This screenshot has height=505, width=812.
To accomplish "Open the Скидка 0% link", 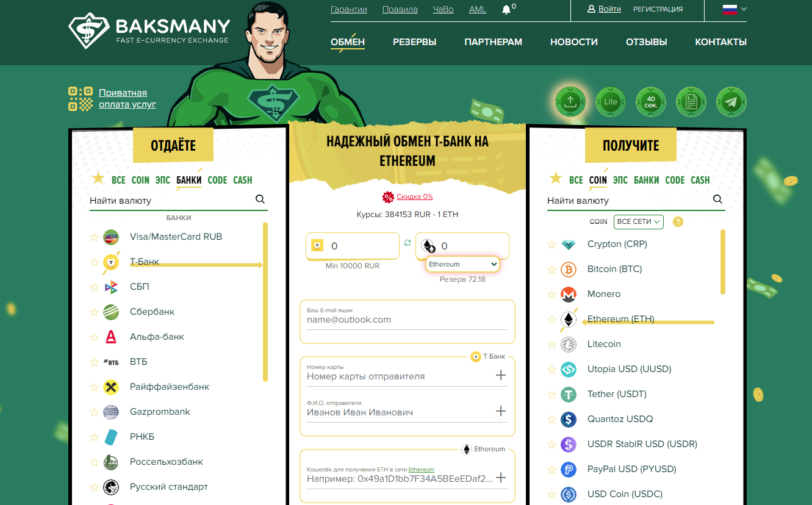I will [x=415, y=196].
